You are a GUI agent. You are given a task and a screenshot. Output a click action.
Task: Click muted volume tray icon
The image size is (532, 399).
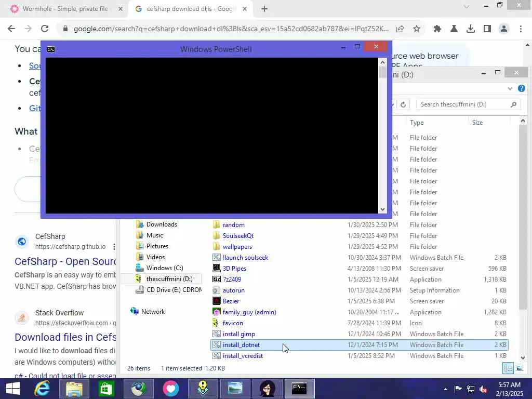point(484,389)
